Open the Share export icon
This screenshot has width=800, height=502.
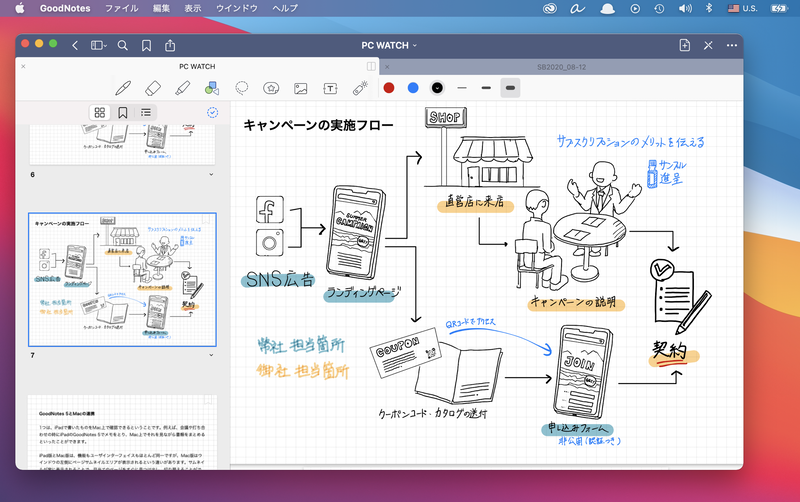(x=170, y=45)
